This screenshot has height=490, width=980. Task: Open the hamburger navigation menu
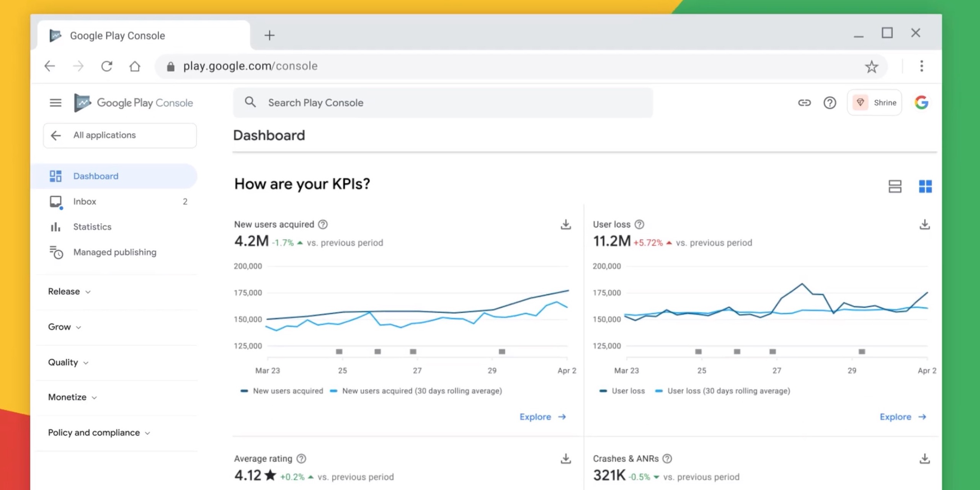tap(56, 103)
